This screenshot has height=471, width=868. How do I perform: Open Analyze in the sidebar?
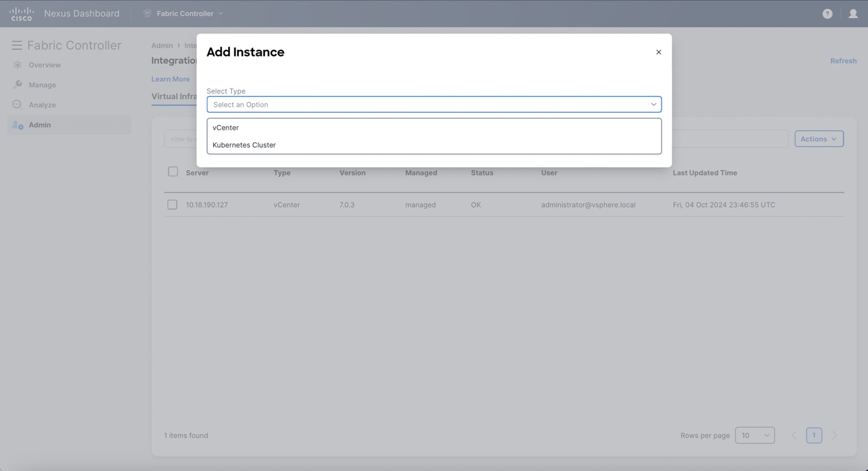[x=42, y=105]
